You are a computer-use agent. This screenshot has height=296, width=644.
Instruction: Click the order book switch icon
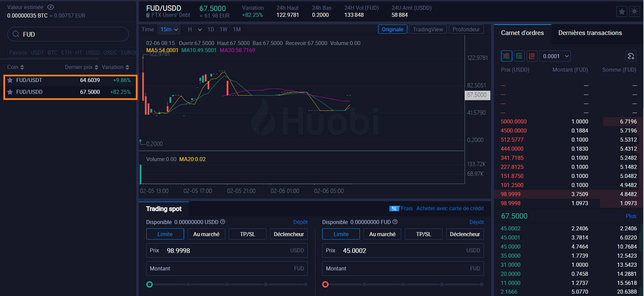(x=631, y=56)
